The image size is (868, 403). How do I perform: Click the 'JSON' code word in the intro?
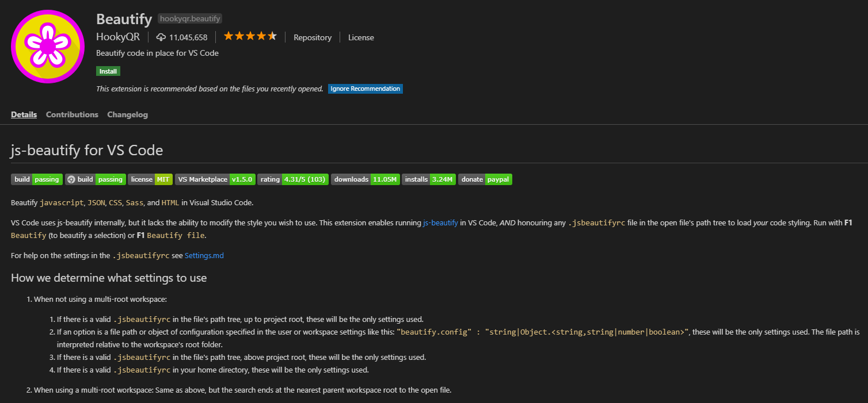pos(96,202)
